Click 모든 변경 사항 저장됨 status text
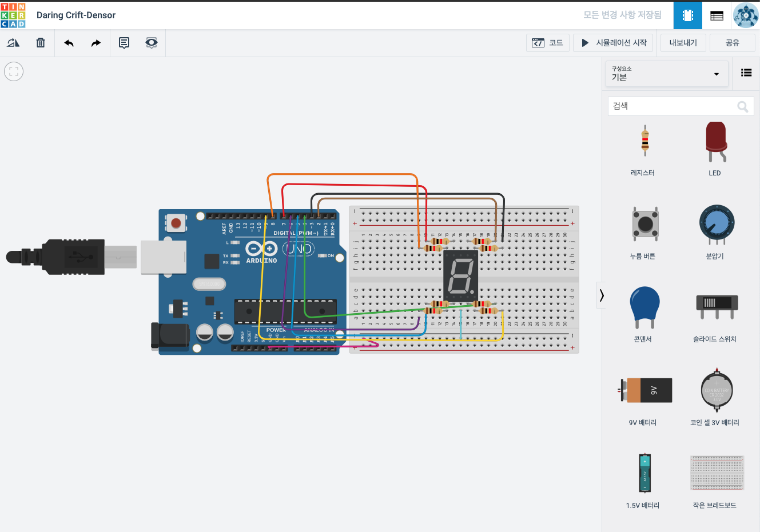760x532 pixels. [x=622, y=15]
